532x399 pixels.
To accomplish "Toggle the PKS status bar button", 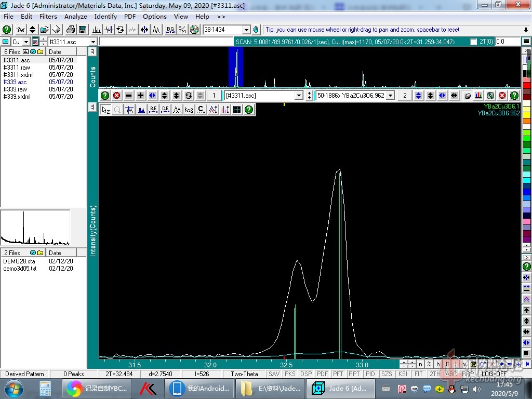I will pyautogui.click(x=290, y=374).
